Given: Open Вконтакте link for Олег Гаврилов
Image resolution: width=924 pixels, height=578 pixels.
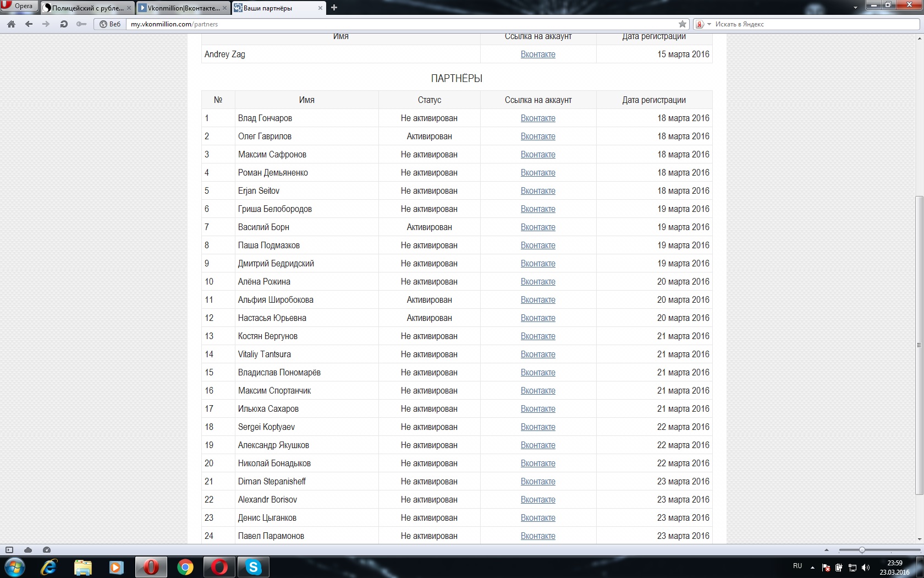Looking at the screenshot, I should (x=538, y=137).
